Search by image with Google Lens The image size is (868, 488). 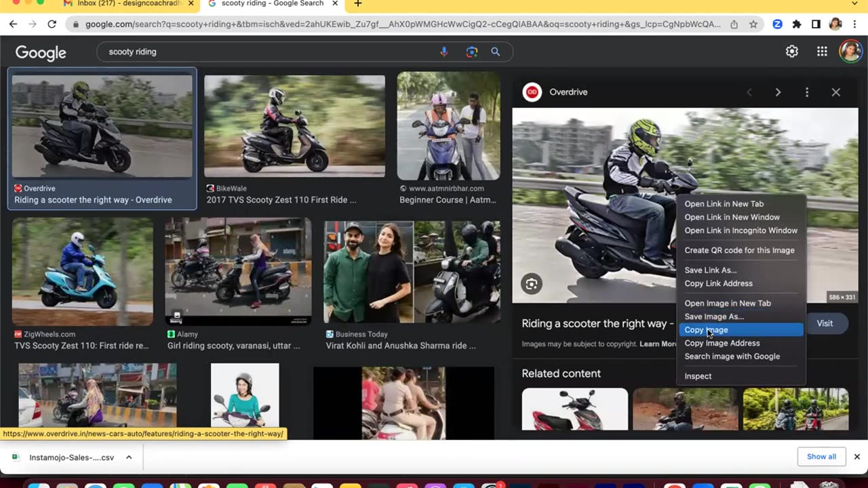pyautogui.click(x=472, y=52)
